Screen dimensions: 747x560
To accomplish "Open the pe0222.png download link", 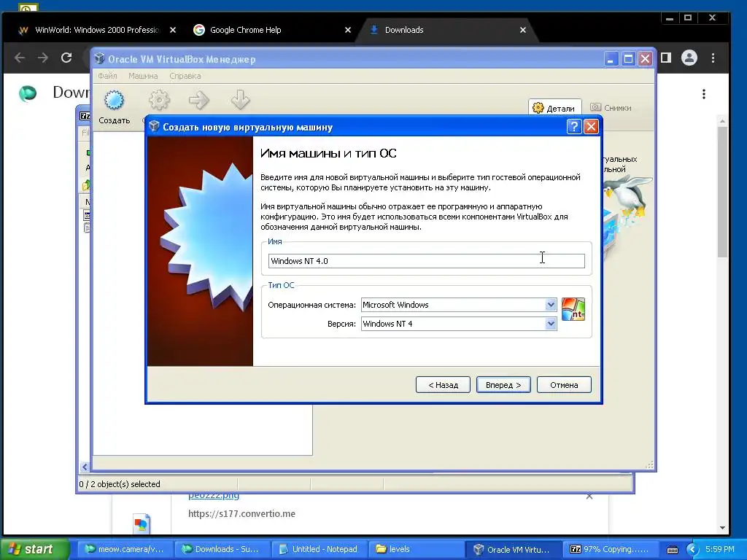I will [x=214, y=496].
